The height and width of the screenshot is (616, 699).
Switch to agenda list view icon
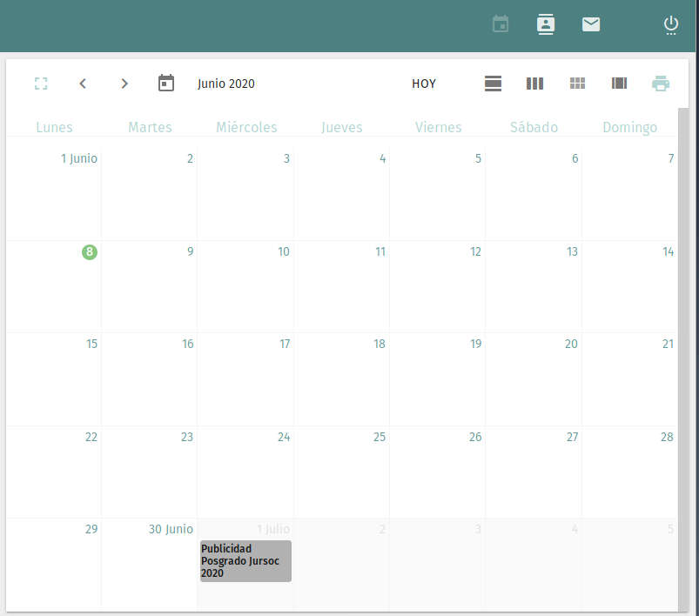[619, 84]
